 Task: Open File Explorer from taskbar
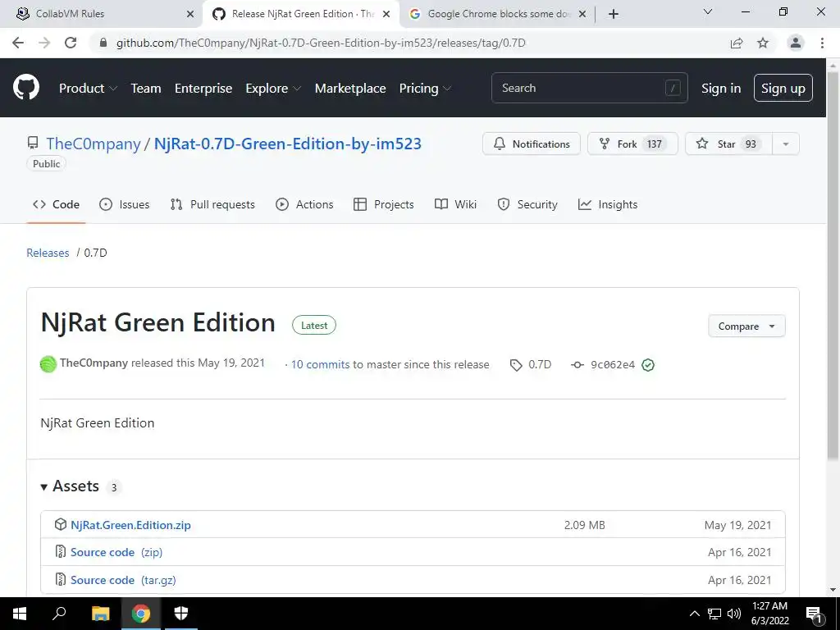(100, 614)
